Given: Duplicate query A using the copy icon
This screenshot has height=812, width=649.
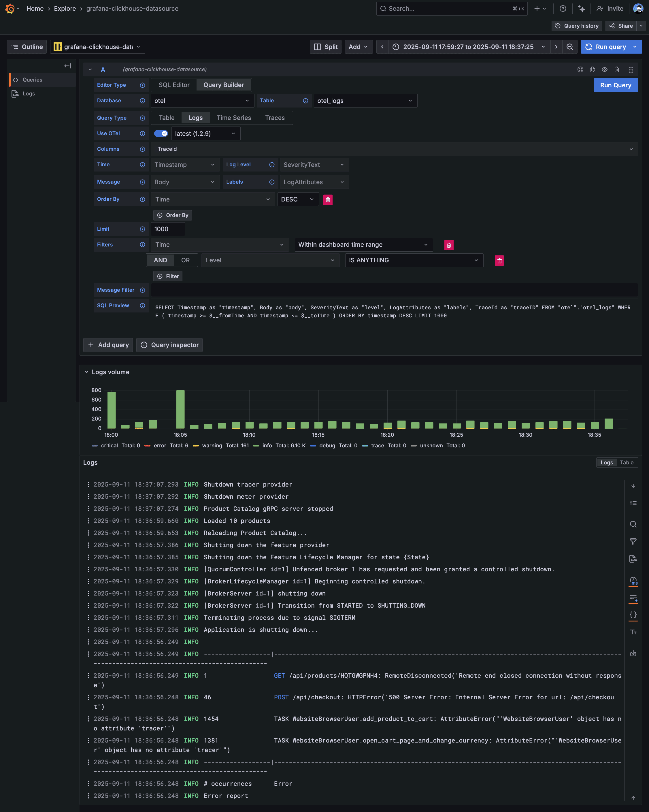Looking at the screenshot, I should [592, 69].
